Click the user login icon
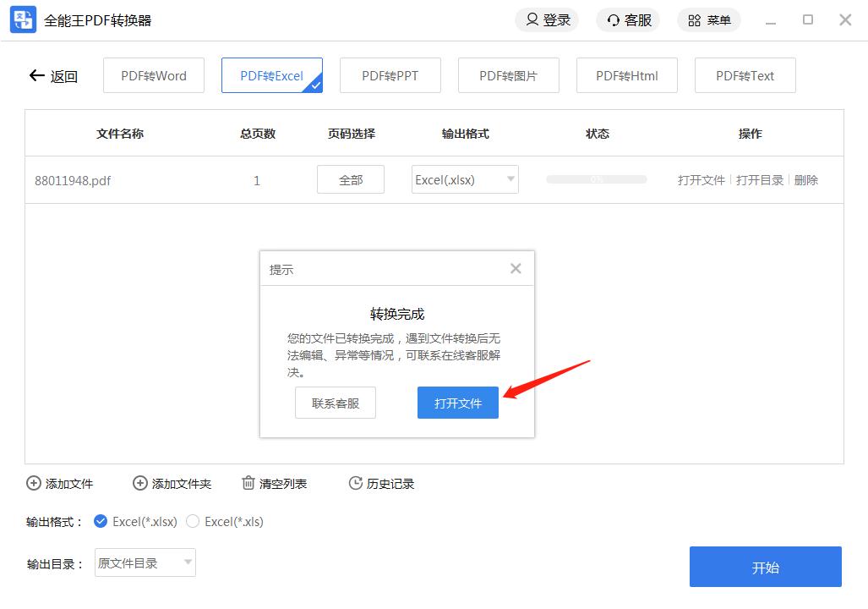 pos(532,19)
